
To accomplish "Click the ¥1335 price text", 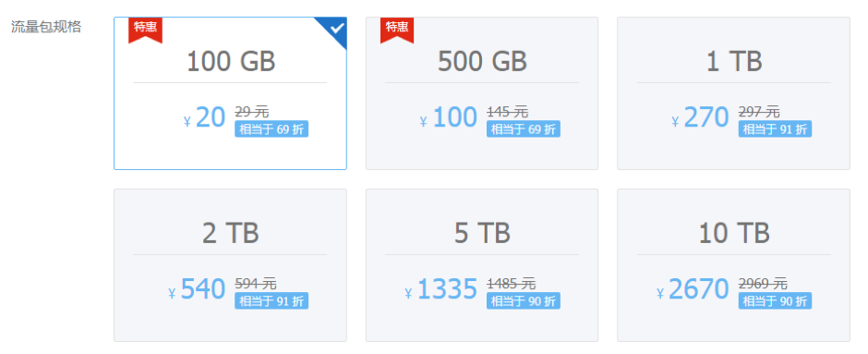I will pos(441,289).
